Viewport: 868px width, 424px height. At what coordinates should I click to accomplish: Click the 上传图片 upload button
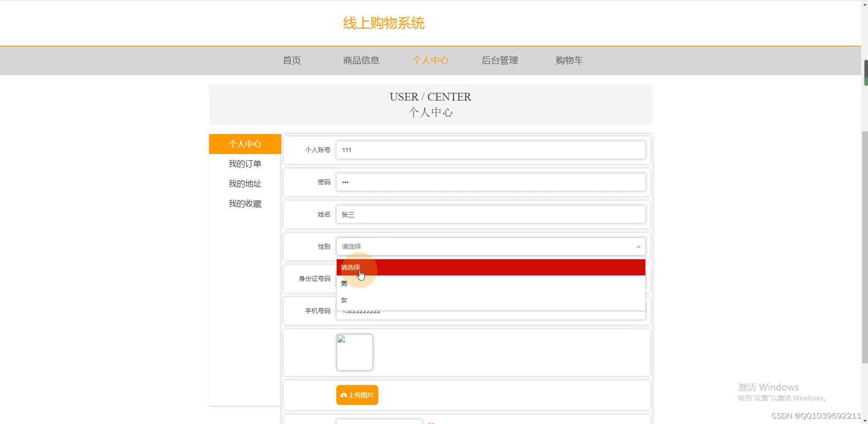(x=357, y=395)
